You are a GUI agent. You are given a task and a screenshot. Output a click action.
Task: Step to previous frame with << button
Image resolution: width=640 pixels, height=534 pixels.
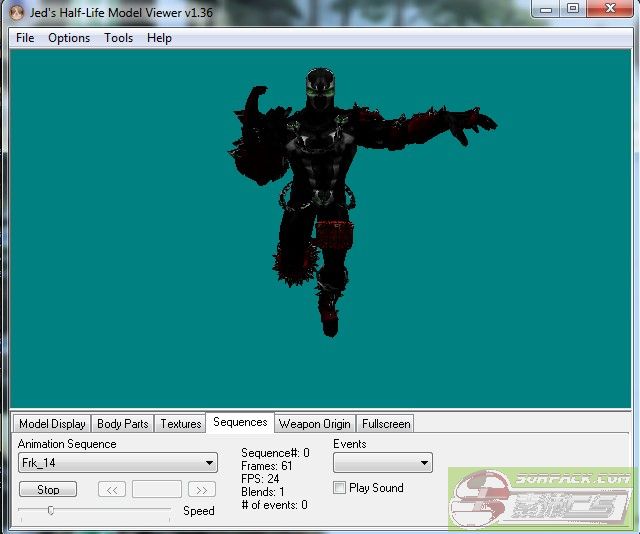tap(112, 490)
